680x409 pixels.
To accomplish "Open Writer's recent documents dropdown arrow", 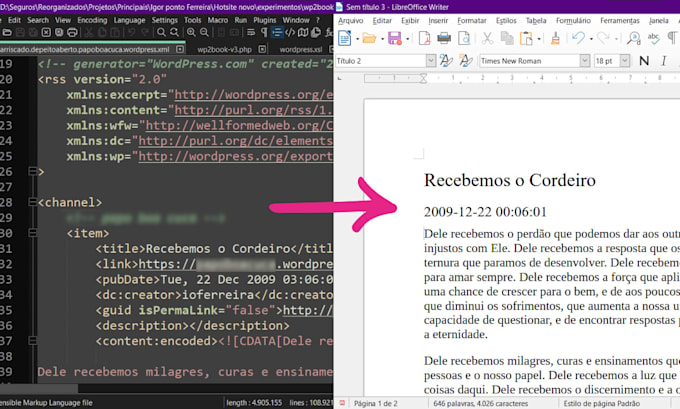I will click(382, 39).
